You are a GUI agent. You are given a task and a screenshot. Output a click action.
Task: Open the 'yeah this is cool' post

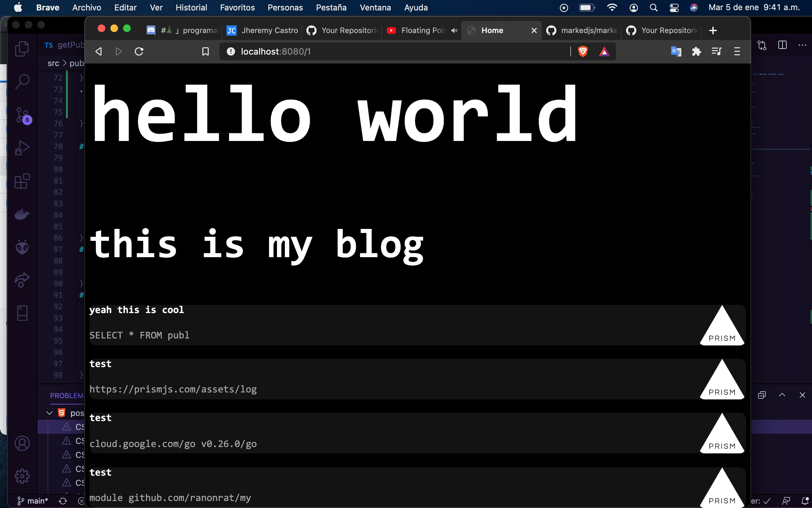(417, 325)
